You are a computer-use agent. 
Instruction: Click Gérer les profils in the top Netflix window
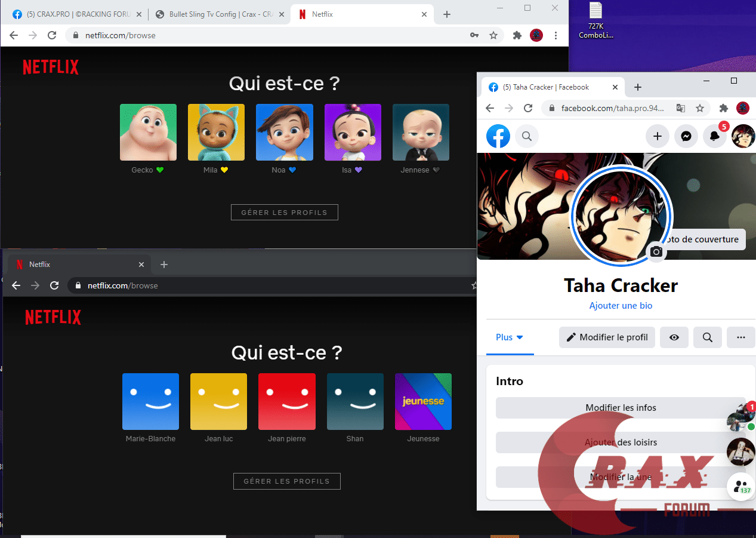coord(285,212)
